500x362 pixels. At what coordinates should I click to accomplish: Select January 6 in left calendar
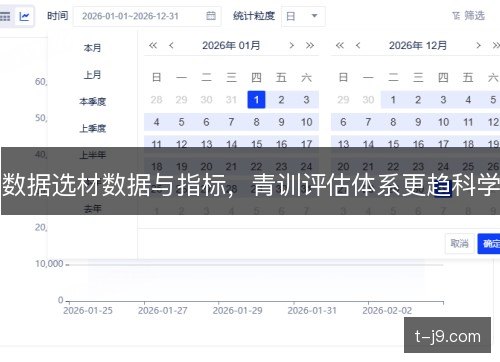tap(206, 122)
